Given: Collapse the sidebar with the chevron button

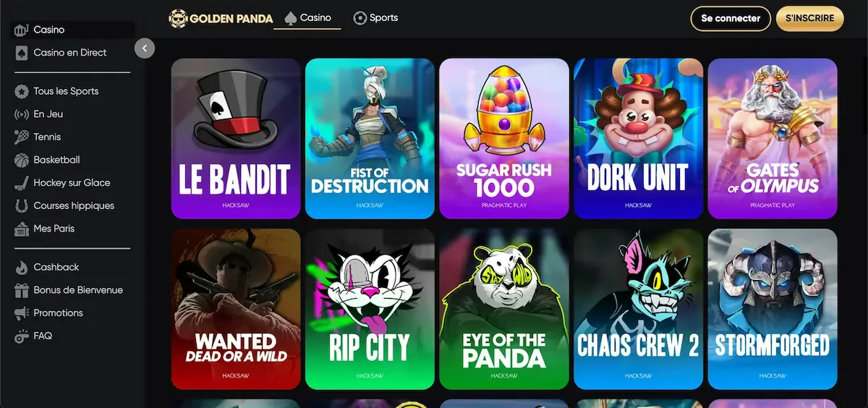Looking at the screenshot, I should pos(145,48).
